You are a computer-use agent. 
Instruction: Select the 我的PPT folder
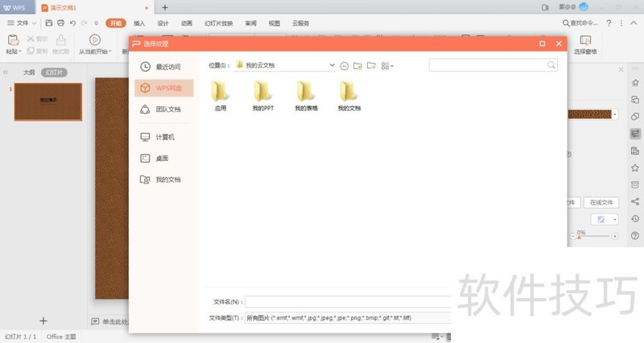[x=263, y=96]
